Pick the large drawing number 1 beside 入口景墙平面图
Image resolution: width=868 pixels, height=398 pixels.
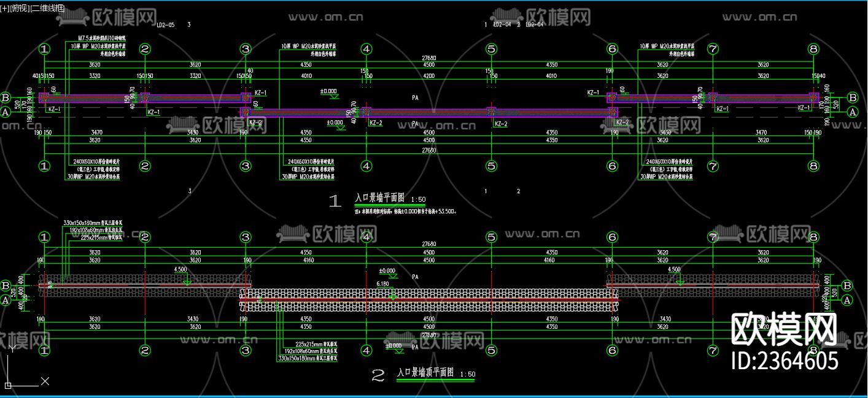(x=335, y=201)
